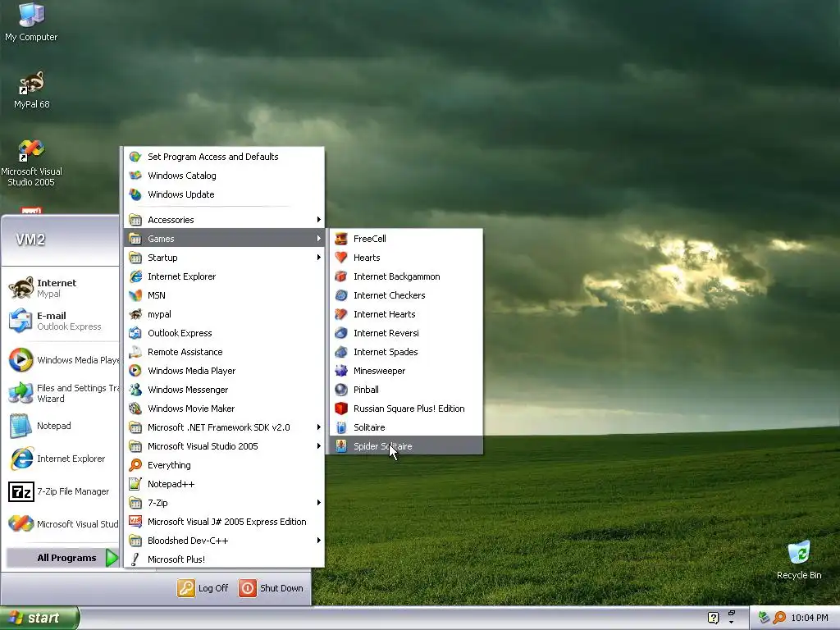Click the taskbar clock showing 10:04 PM
The width and height of the screenshot is (840, 630).
[810, 619]
